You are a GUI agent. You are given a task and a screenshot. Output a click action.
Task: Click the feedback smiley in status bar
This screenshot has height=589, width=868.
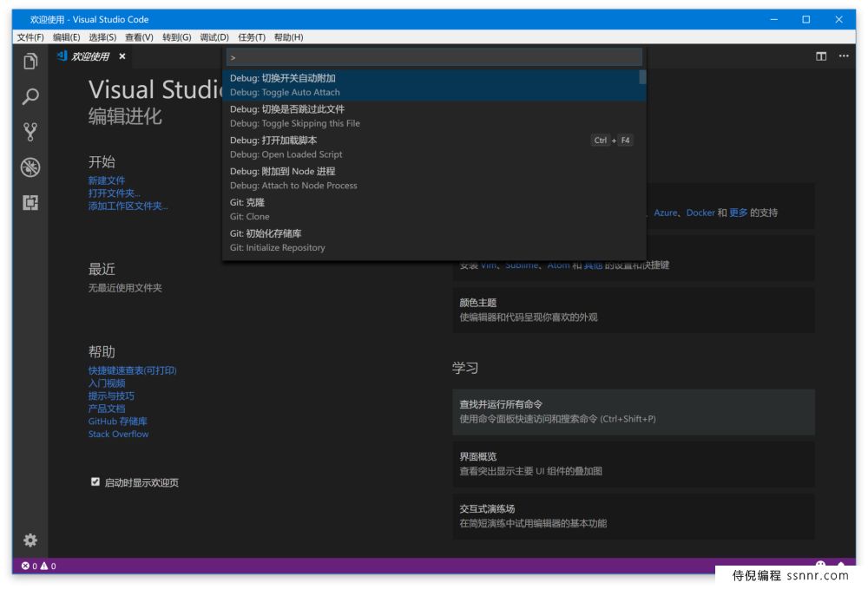pyautogui.click(x=821, y=564)
